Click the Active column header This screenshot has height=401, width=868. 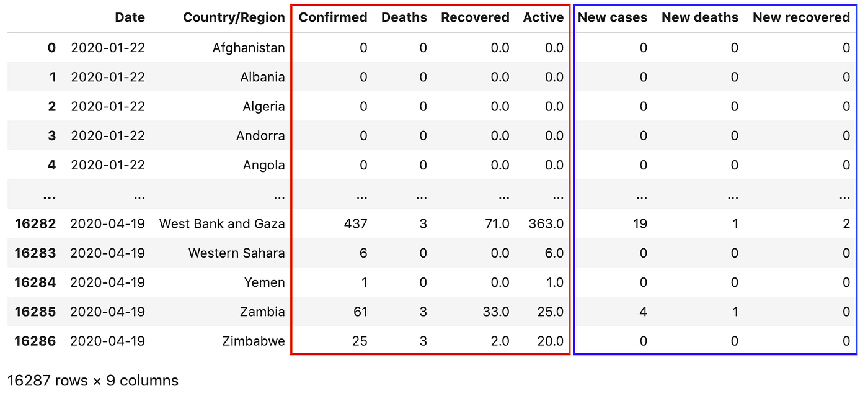click(x=544, y=17)
